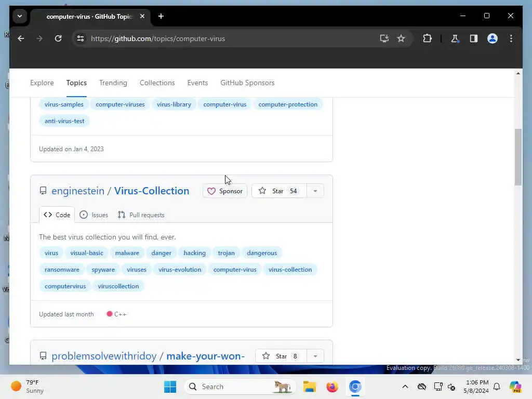
Task: Click the C++ language color dot
Action: [109, 314]
